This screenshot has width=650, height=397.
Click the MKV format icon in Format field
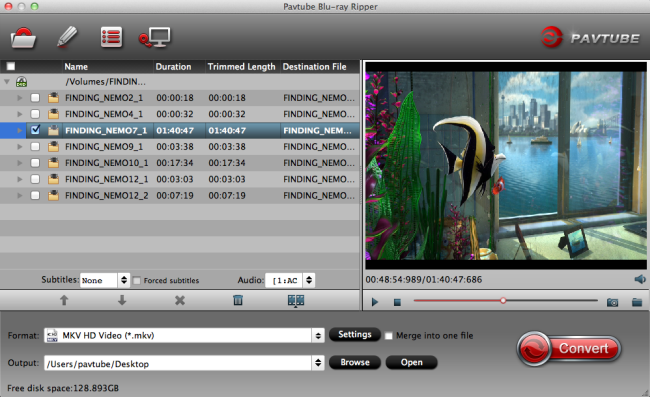52,335
